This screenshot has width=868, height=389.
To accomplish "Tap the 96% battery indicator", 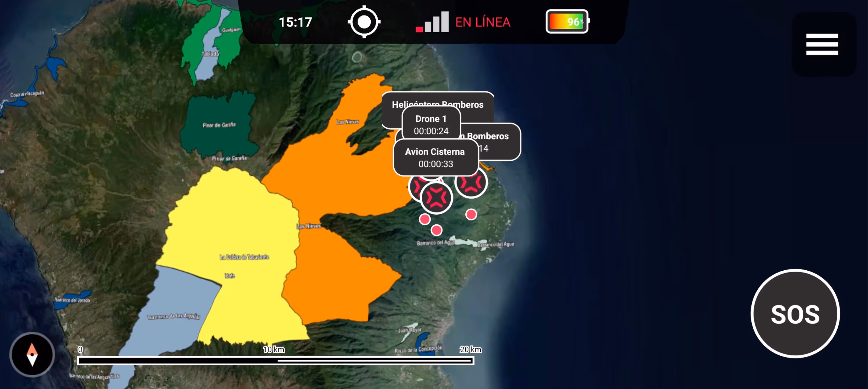I will pyautogui.click(x=567, y=22).
